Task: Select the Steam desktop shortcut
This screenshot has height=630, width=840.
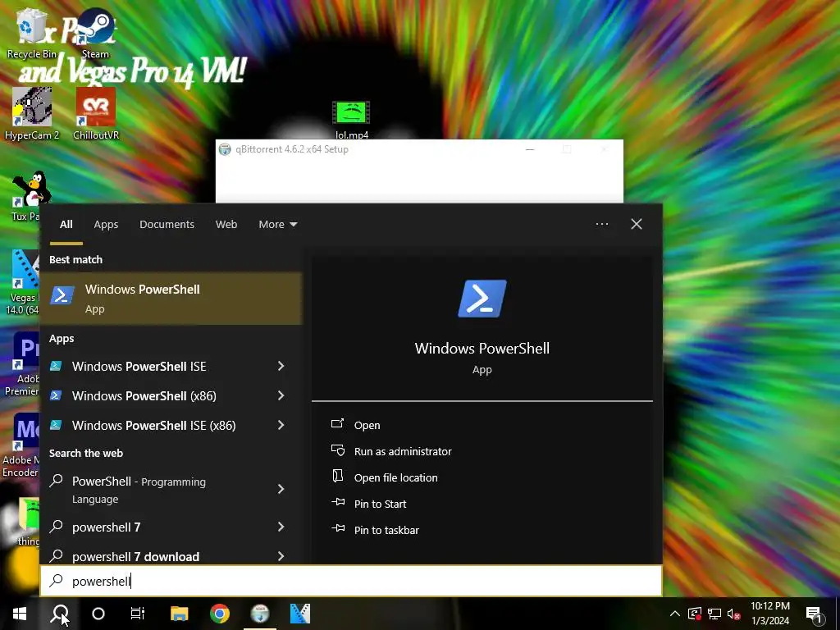Action: [95, 33]
